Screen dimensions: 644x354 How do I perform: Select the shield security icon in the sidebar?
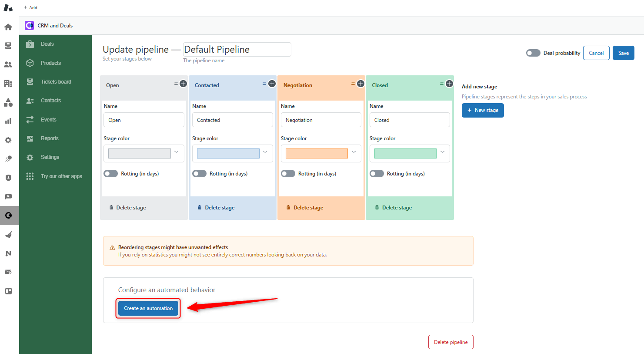click(8, 178)
